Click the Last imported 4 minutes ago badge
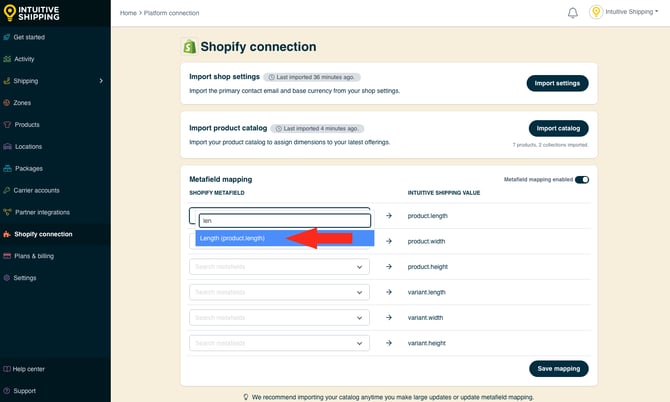 pyautogui.click(x=317, y=129)
